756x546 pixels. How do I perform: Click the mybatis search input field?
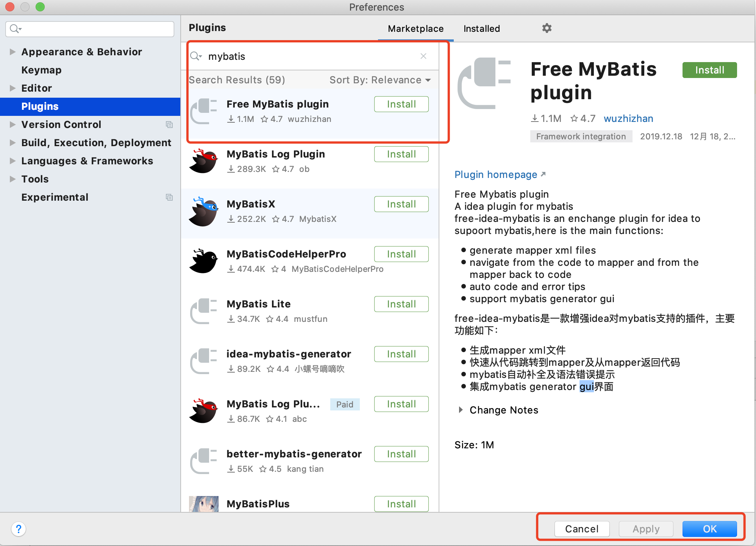(303, 56)
